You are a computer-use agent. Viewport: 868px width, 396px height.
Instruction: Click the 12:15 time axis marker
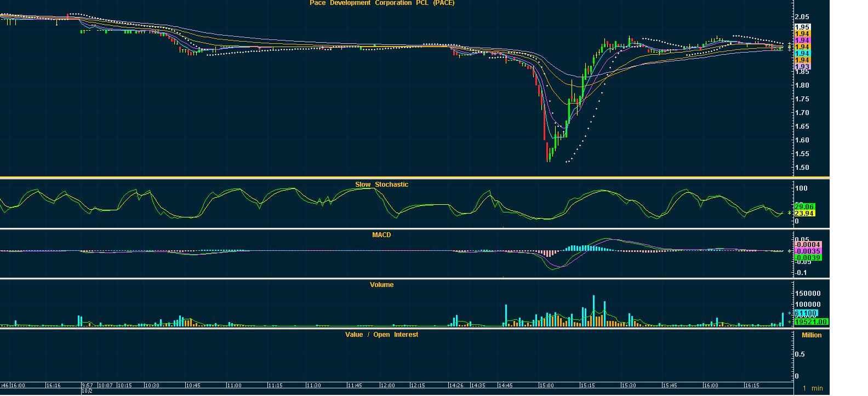coord(418,386)
